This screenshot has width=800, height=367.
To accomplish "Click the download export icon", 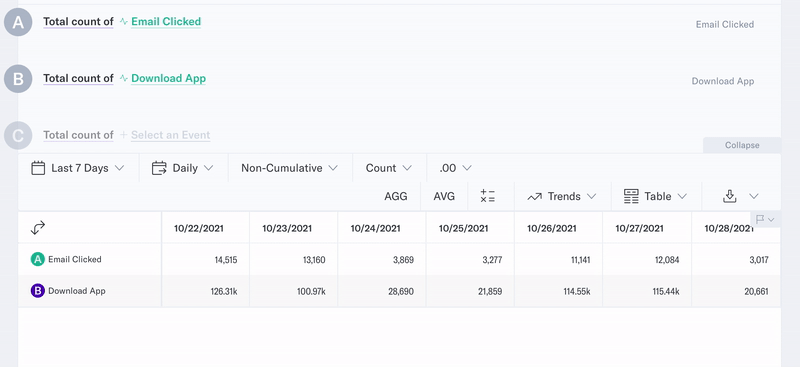I will [x=730, y=197].
